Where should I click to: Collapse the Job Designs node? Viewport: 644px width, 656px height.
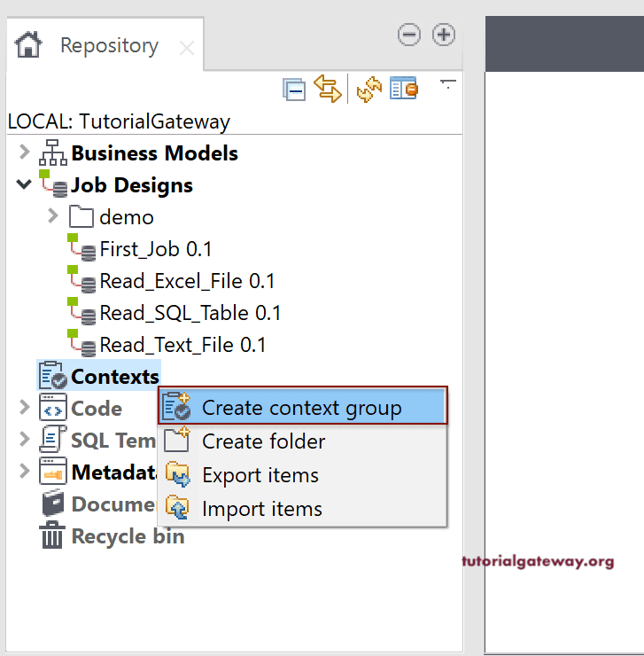coord(24,185)
